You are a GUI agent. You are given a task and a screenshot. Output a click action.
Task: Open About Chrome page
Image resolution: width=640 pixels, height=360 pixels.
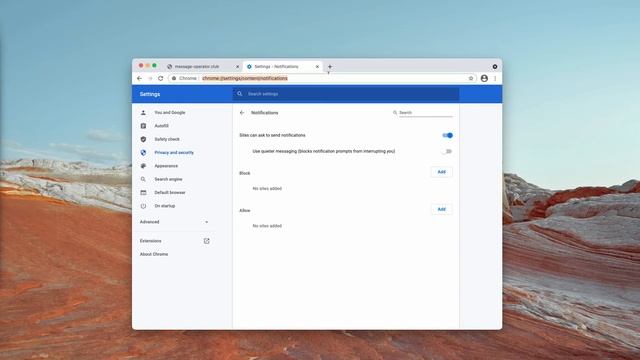coord(154,254)
